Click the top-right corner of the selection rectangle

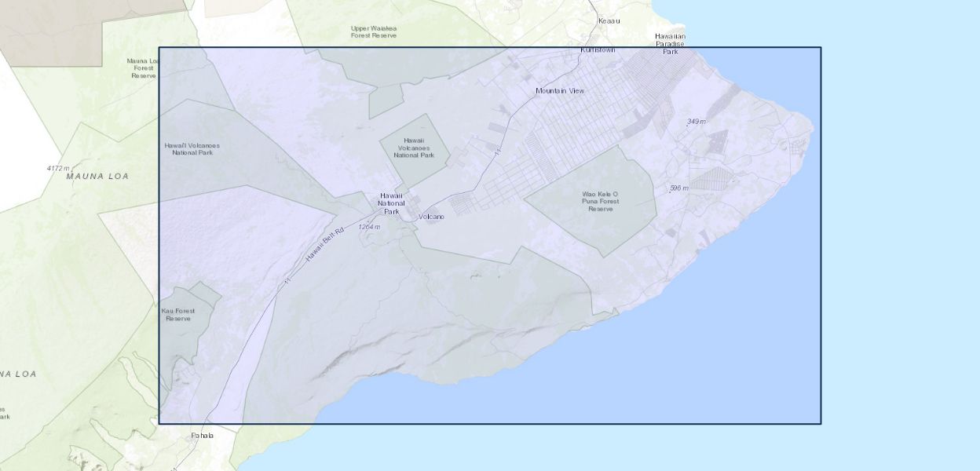pyautogui.click(x=821, y=48)
